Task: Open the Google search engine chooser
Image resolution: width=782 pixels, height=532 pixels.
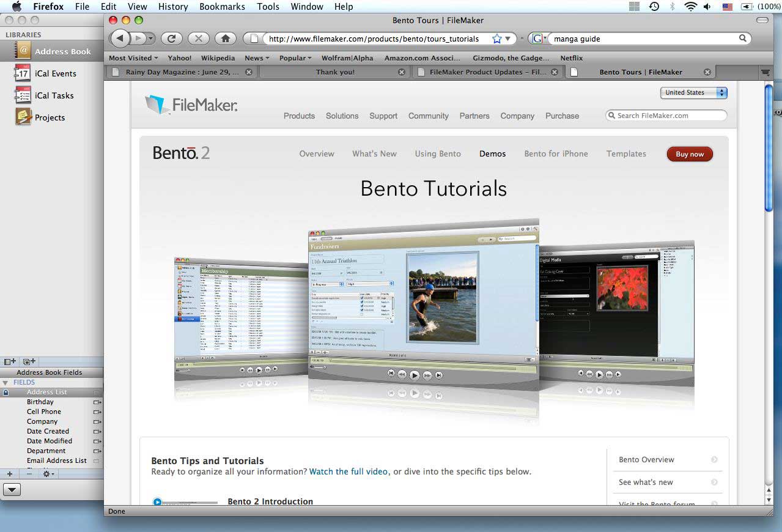Action: (x=539, y=39)
